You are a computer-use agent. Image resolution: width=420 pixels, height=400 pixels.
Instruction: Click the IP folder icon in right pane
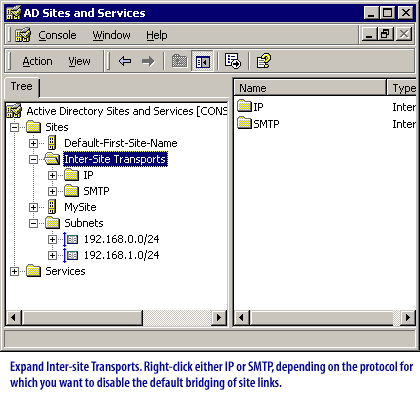click(244, 106)
